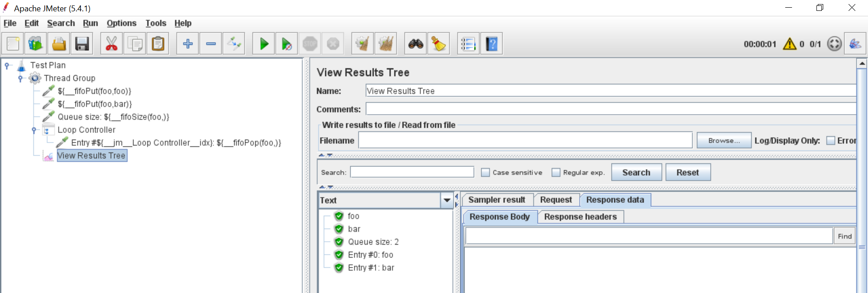Click the right panel scrollbar up arrow
Image resolution: width=868 pixels, height=293 pixels.
[862, 64]
